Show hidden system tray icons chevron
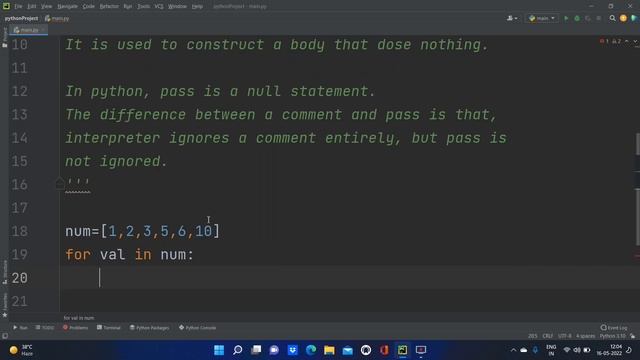 (x=513, y=350)
